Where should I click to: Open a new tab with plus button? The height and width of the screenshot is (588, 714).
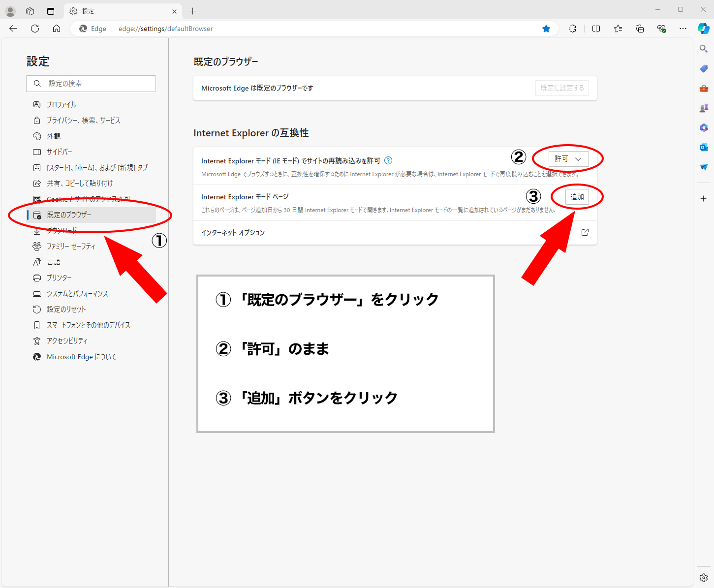tap(193, 11)
